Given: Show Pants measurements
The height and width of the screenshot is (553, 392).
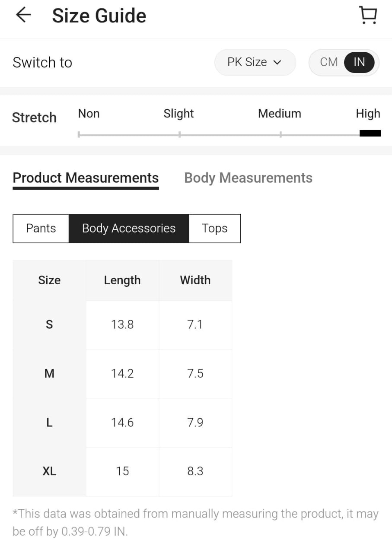Looking at the screenshot, I should [x=41, y=228].
